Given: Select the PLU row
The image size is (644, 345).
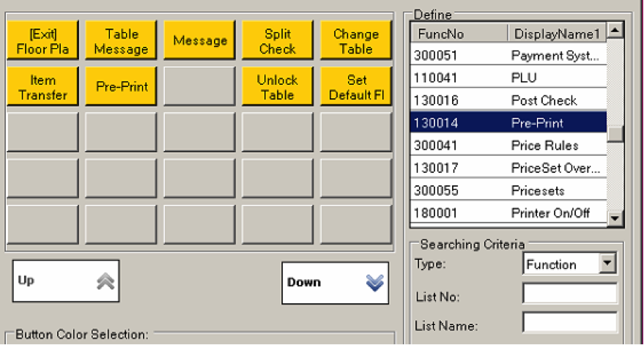Looking at the screenshot, I should click(509, 78).
